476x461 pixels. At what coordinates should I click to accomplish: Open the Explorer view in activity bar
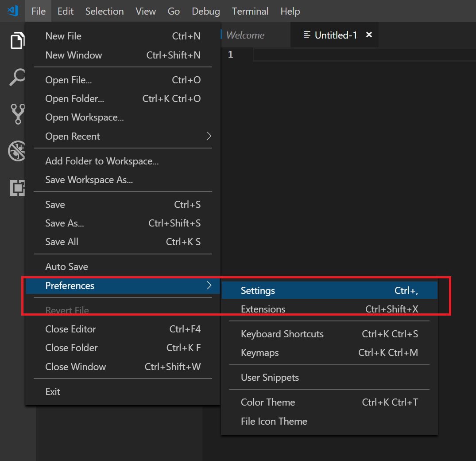coord(17,40)
